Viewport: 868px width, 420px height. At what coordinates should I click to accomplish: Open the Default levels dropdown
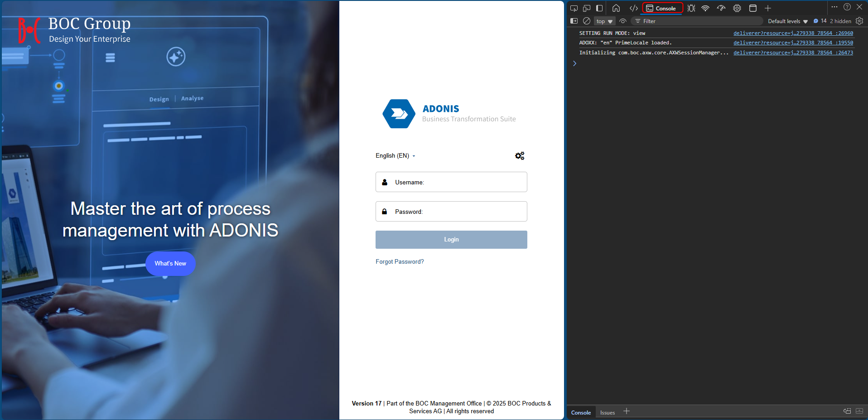pos(787,21)
